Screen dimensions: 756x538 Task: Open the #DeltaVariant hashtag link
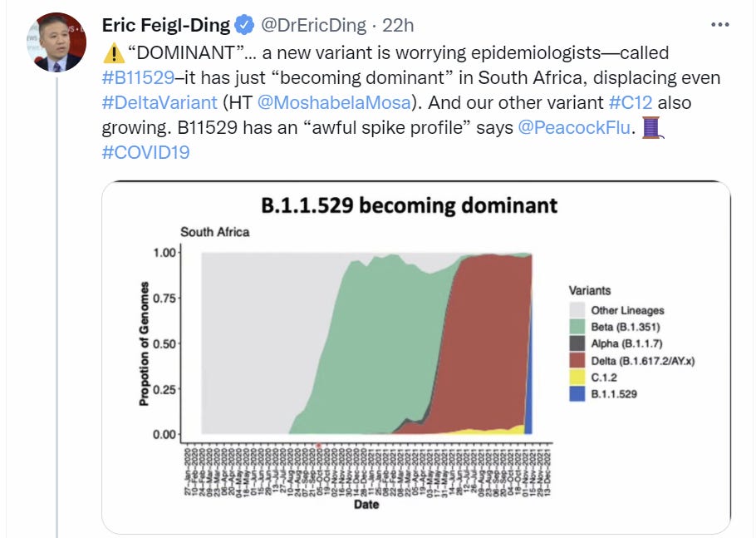(155, 103)
